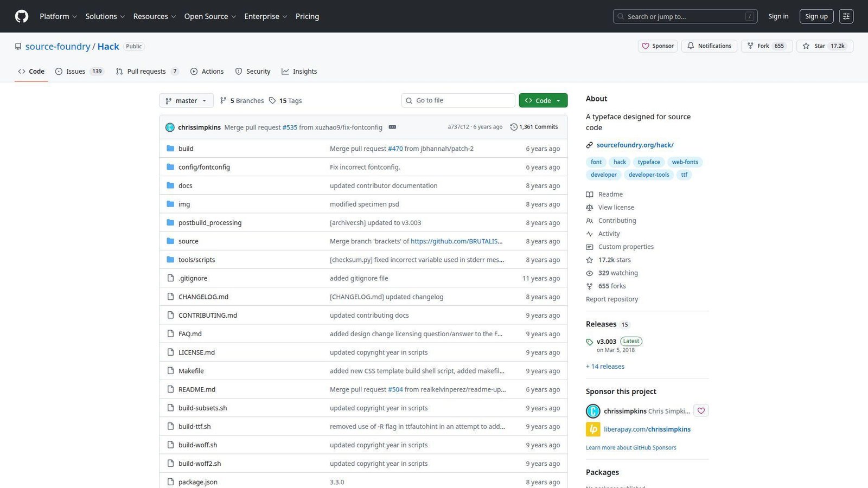Open the README.md file

(197, 389)
